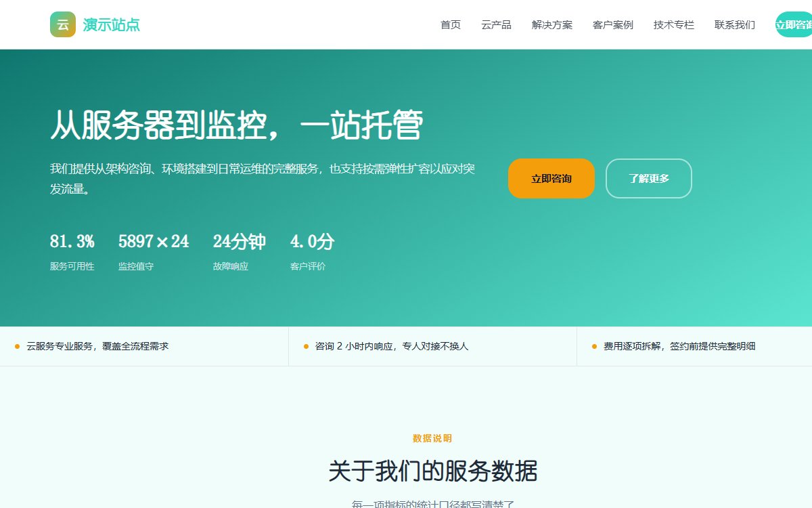The width and height of the screenshot is (812, 508).
Task: Click 费用逐项拆解，签约前提供完整明细 text
Action: tap(679, 347)
